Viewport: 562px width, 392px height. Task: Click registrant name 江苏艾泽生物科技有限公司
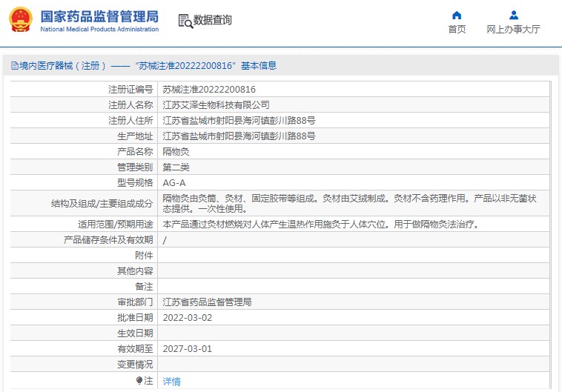(216, 105)
